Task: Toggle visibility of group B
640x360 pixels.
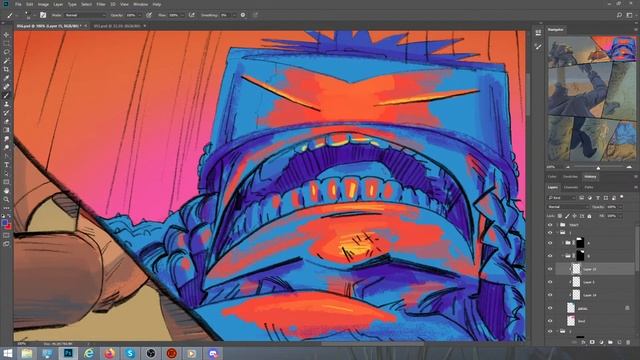Action: [550, 256]
